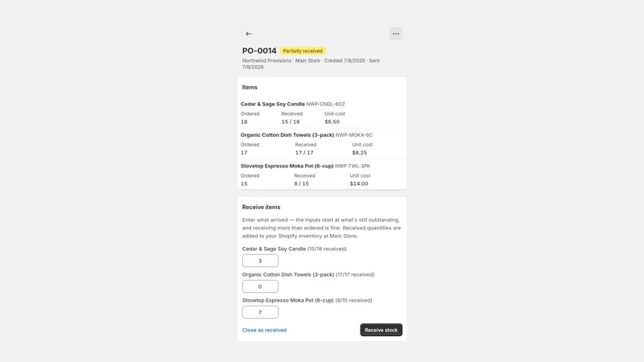Click the 15 / 18 received value

(291, 122)
